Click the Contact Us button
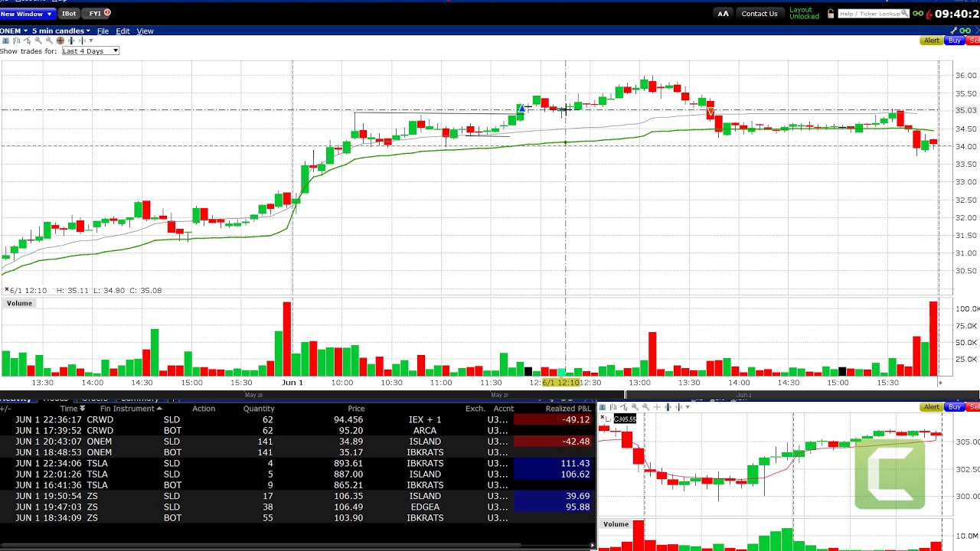Image resolution: width=980 pixels, height=551 pixels. tap(759, 14)
